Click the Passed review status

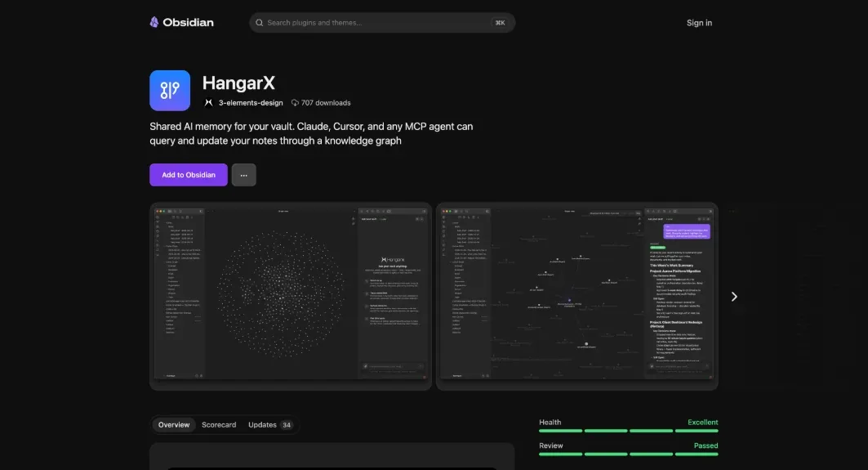click(706, 445)
